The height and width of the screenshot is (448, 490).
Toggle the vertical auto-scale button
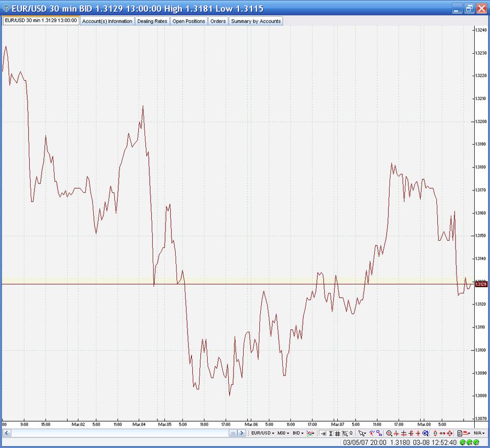[x=331, y=433]
